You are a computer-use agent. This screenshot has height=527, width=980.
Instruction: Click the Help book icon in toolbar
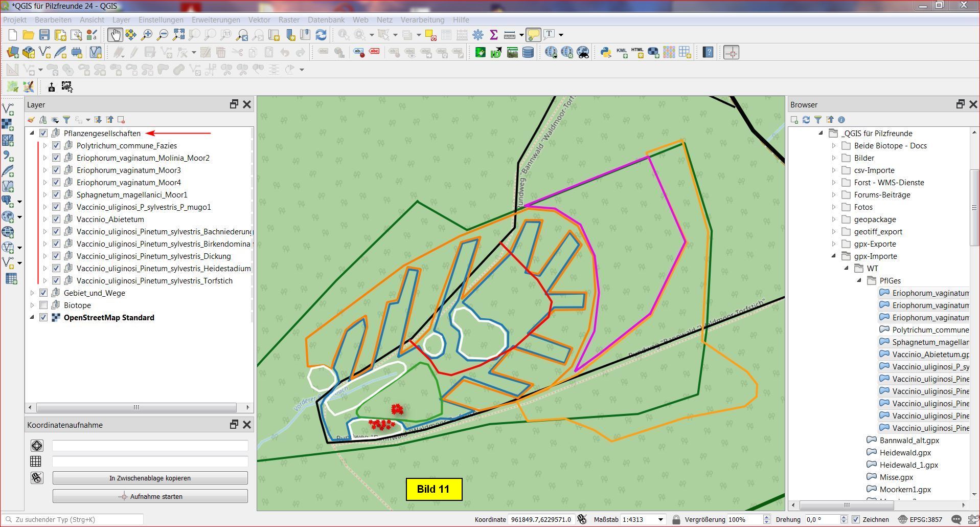(x=708, y=52)
